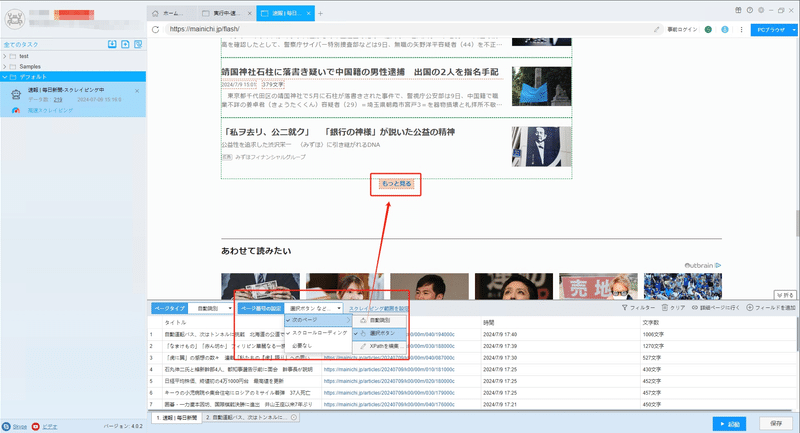Click the high-speed scraping gauge icon
The image size is (800, 433).
(16, 110)
